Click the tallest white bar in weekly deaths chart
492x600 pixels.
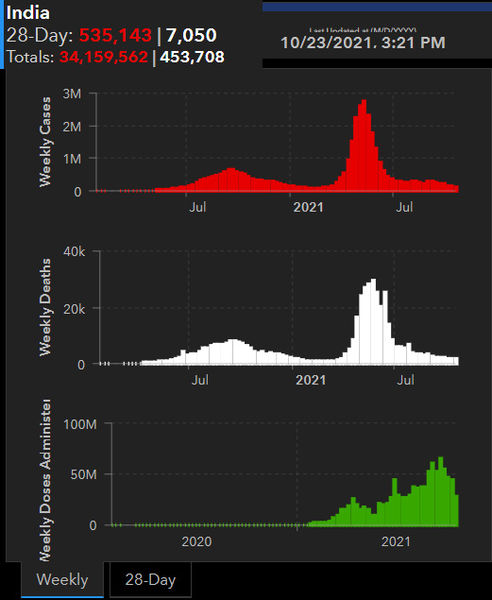pos(373,321)
